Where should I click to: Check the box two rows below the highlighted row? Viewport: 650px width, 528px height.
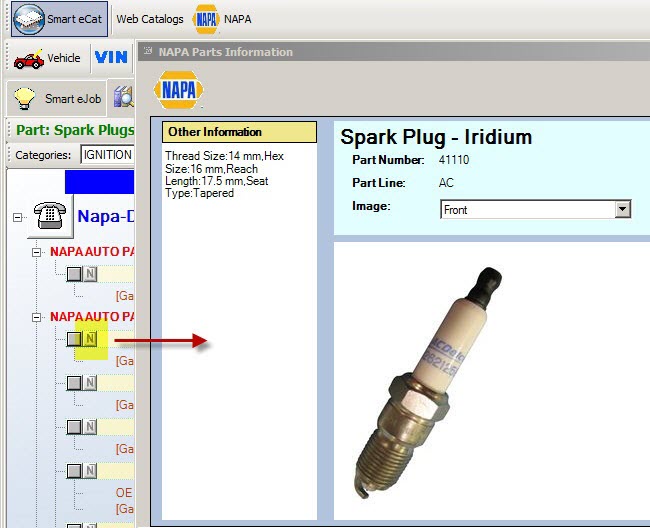click(x=74, y=427)
